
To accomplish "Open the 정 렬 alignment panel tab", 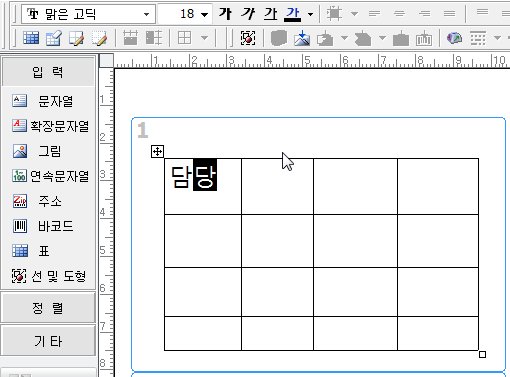I will (48, 307).
